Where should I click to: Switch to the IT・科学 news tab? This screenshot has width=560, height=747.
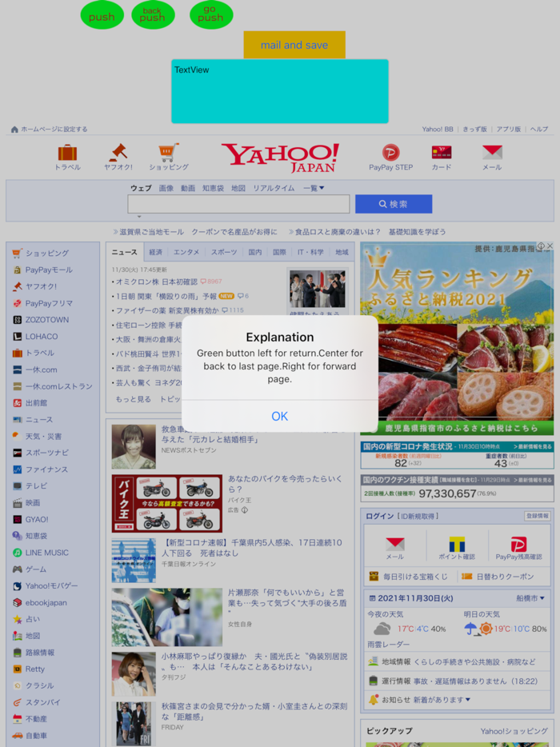pos(310,252)
